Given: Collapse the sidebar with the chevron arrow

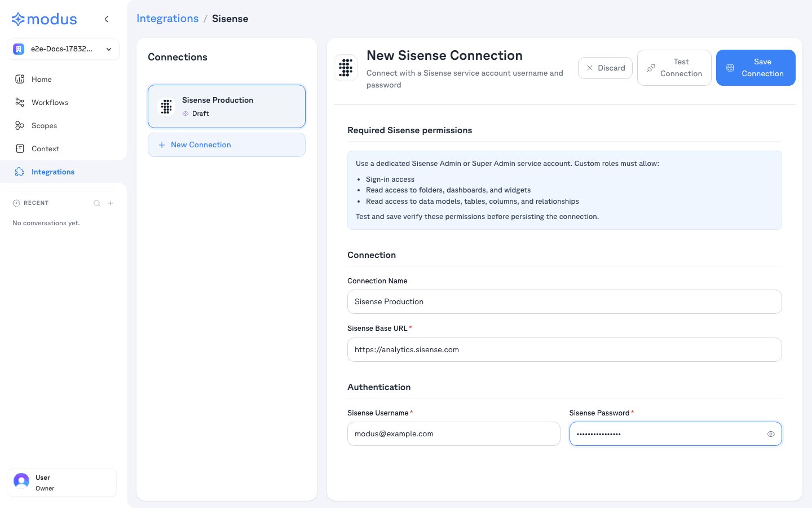Looking at the screenshot, I should coord(107,19).
